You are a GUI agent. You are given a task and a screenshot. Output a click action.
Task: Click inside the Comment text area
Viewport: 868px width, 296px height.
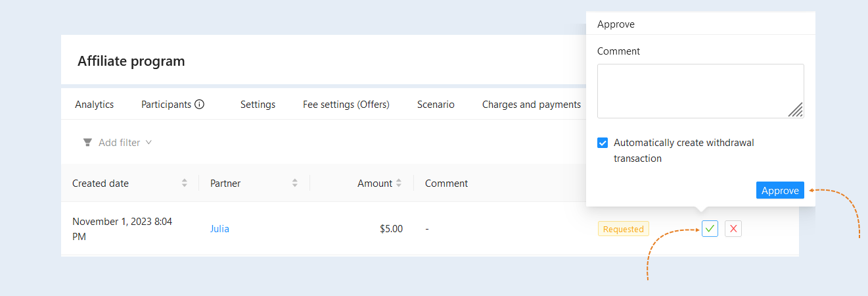pos(700,91)
